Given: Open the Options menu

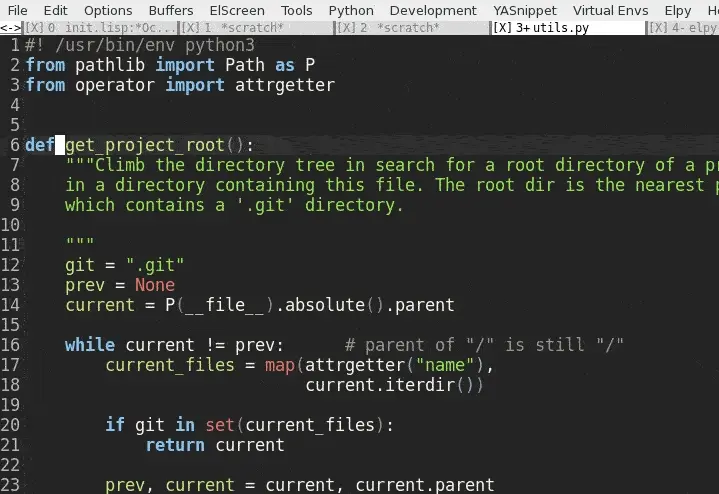Looking at the screenshot, I should point(107,10).
